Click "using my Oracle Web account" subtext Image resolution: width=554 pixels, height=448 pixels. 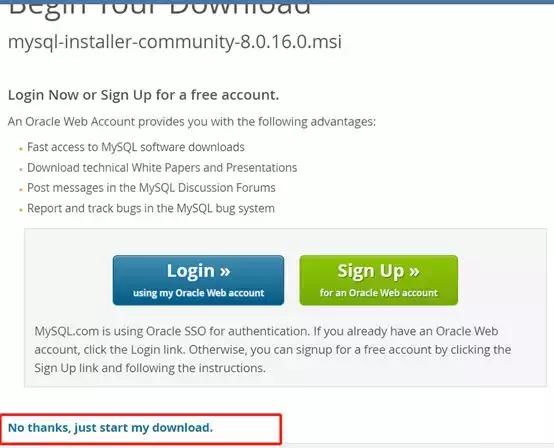pos(199,293)
